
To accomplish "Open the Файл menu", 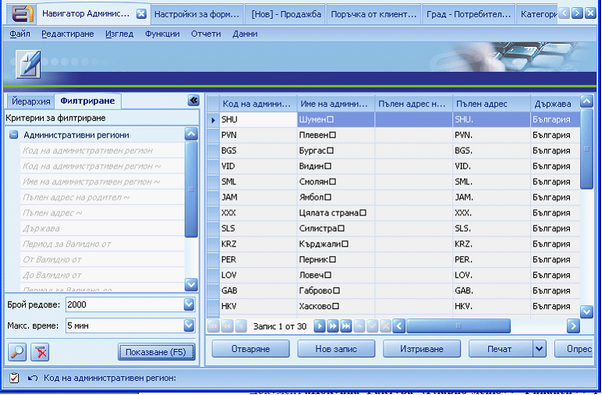I will tap(20, 34).
